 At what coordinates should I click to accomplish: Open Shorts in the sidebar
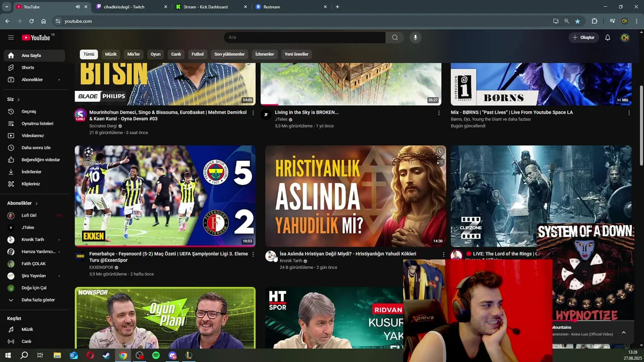pyautogui.click(x=34, y=67)
